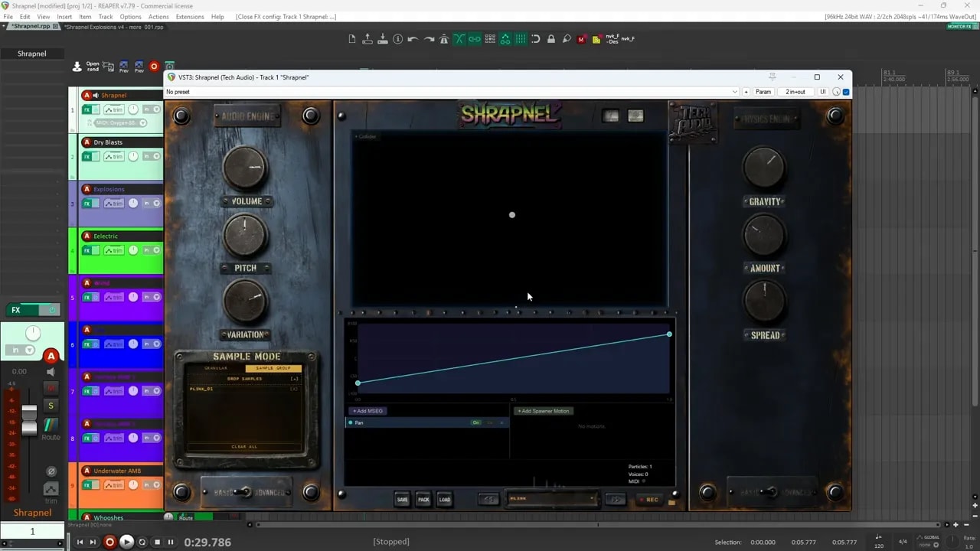Toggle item grouping link icon
The image size is (980, 551).
(x=475, y=39)
